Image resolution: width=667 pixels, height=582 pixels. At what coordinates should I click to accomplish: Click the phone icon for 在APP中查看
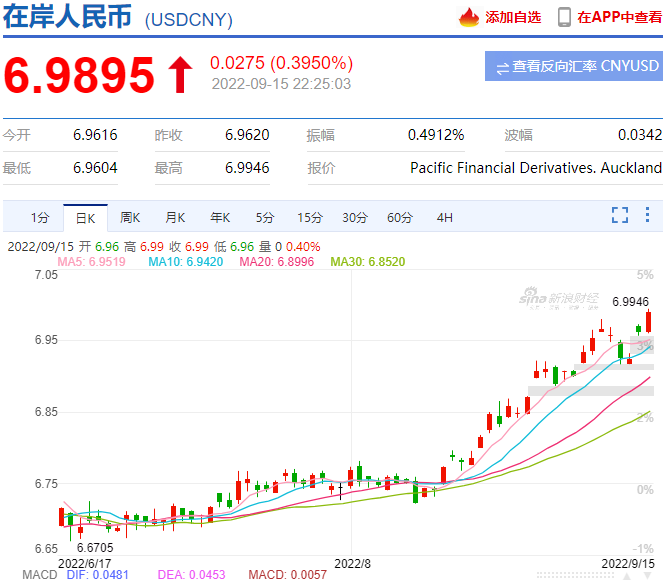point(565,17)
